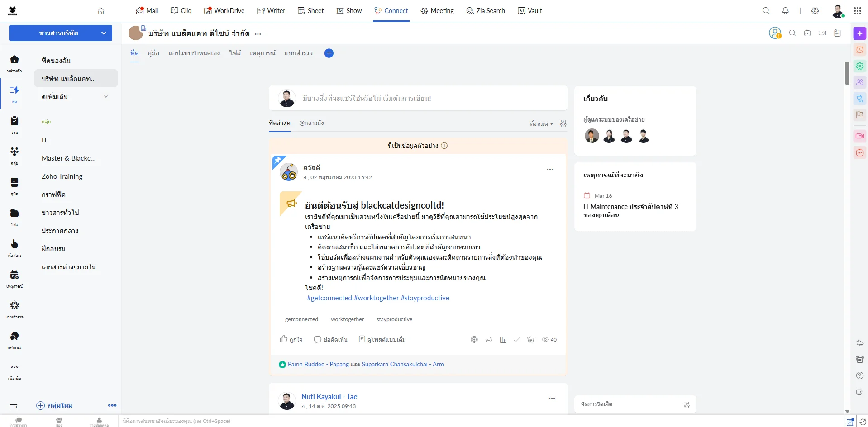
Task: Click the purple plus create button
Action: [x=859, y=33]
